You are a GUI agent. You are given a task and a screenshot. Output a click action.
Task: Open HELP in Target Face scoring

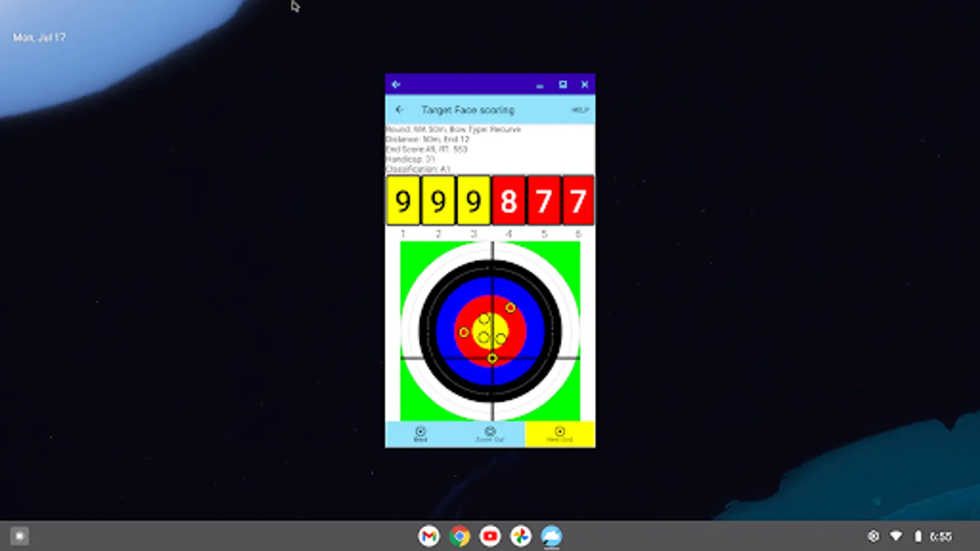pyautogui.click(x=580, y=110)
